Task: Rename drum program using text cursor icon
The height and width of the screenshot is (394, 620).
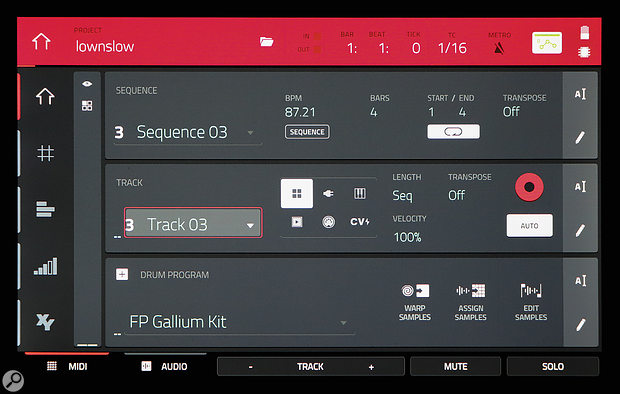Action: point(580,280)
